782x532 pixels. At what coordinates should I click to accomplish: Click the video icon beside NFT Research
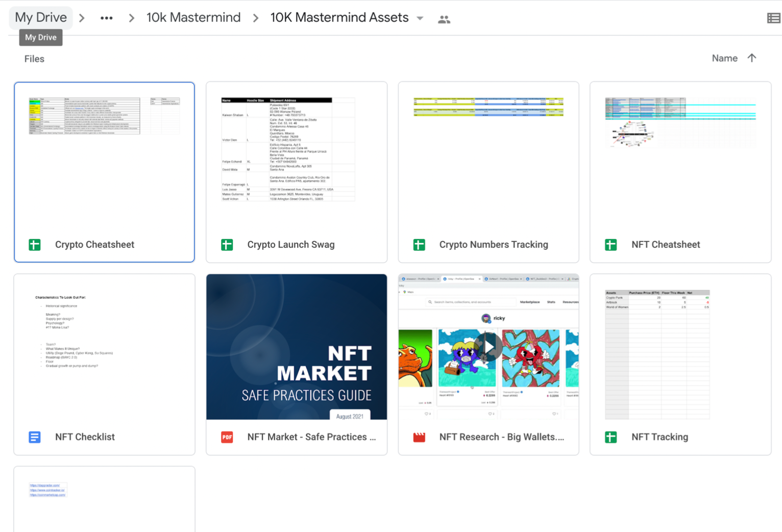pyautogui.click(x=419, y=437)
